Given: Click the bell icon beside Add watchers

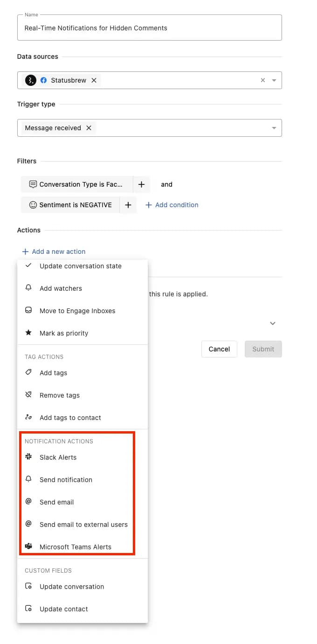Looking at the screenshot, I should coord(28,288).
